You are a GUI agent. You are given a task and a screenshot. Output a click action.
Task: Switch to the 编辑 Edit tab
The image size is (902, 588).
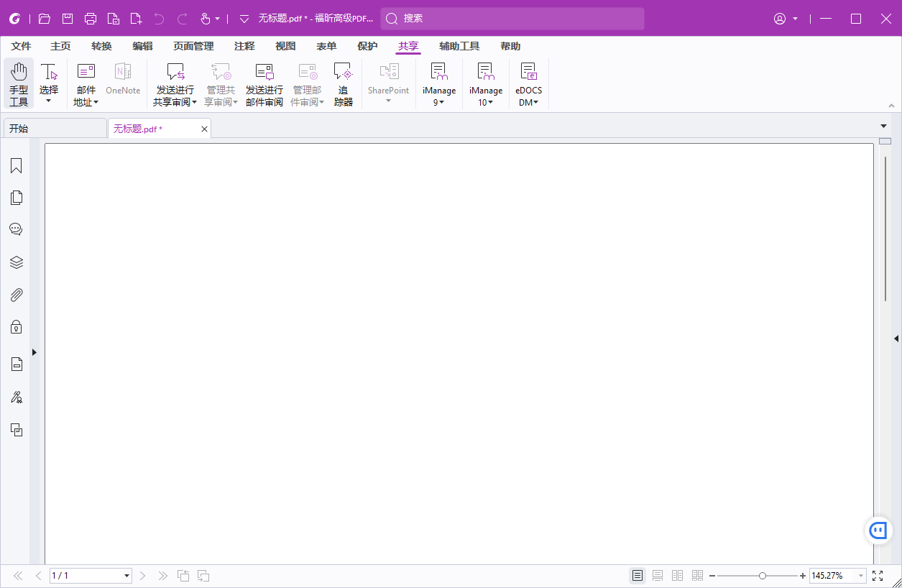(143, 46)
